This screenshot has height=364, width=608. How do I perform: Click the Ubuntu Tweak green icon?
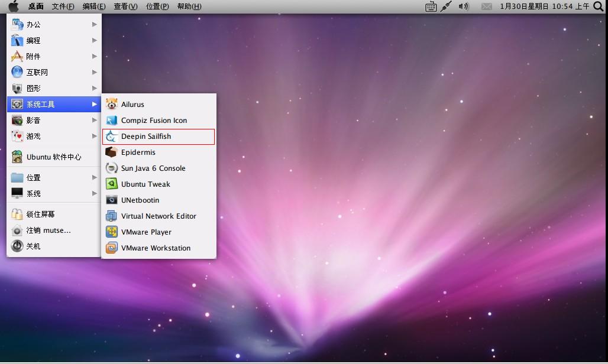(112, 184)
